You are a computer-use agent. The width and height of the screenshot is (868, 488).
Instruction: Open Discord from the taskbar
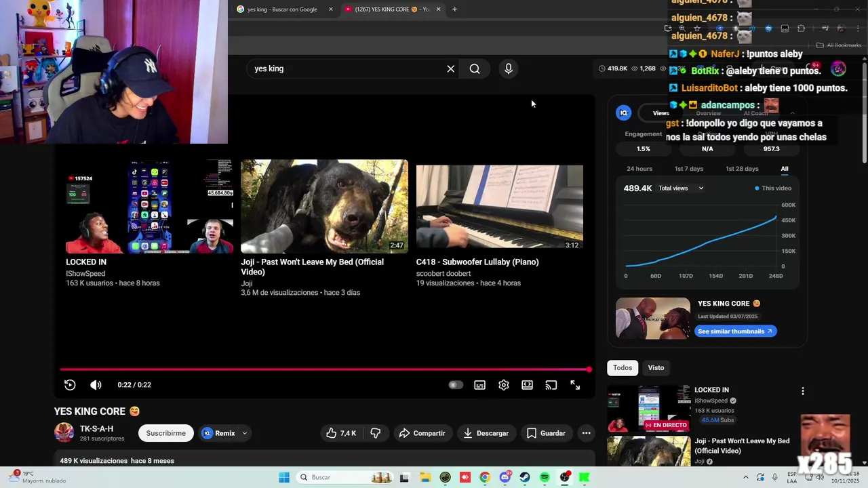505,477
